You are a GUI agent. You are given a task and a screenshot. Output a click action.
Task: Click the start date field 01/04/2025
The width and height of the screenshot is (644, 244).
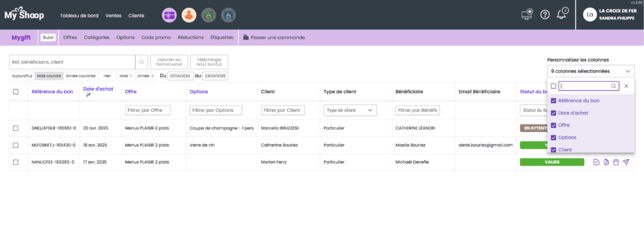click(x=180, y=76)
